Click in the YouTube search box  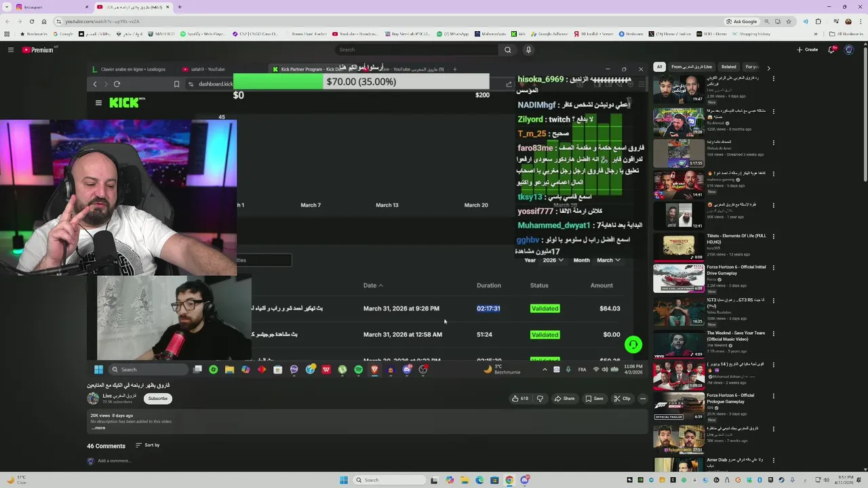pos(416,49)
